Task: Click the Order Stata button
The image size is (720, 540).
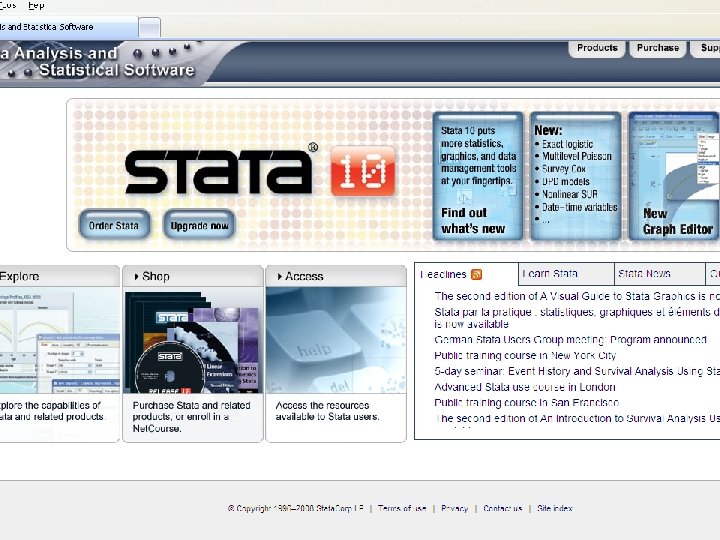Action: click(x=114, y=225)
